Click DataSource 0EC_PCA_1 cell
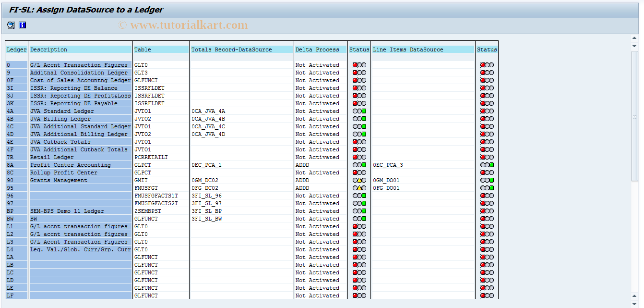This screenshot has height=308, width=644. [x=206, y=165]
